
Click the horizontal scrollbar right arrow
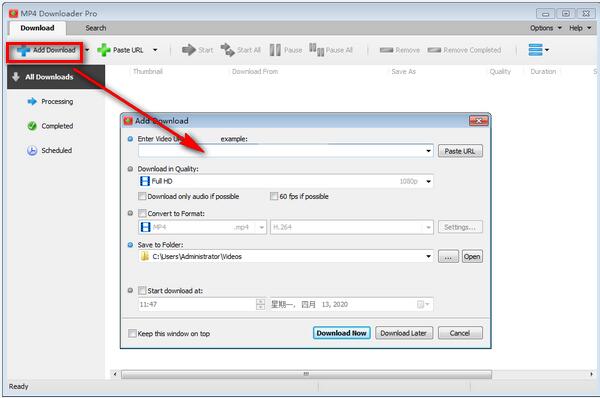(591, 374)
